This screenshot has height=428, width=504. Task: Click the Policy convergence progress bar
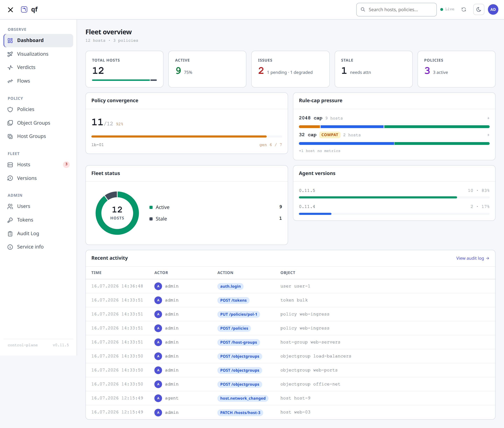click(x=187, y=137)
